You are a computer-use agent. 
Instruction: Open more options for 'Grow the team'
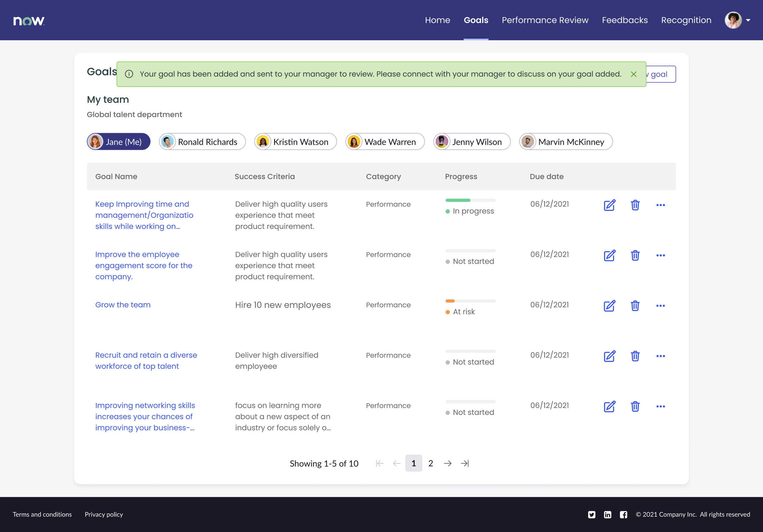click(660, 306)
